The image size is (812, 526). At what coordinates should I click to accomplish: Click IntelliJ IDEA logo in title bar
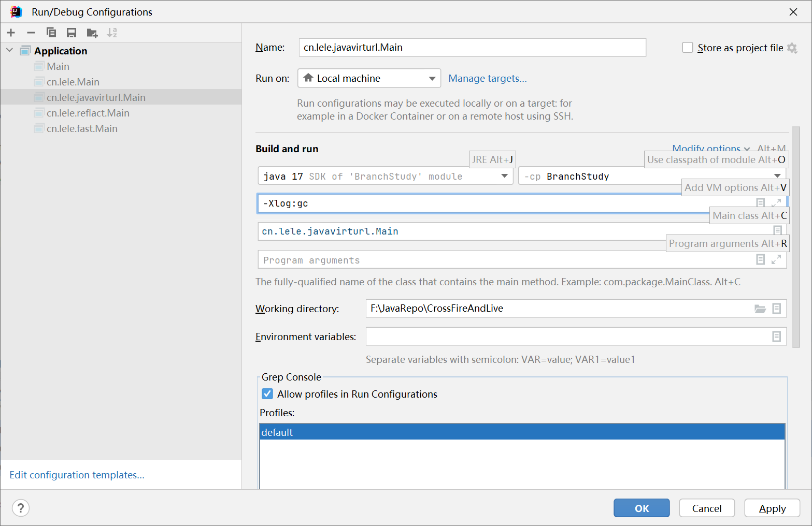point(16,11)
